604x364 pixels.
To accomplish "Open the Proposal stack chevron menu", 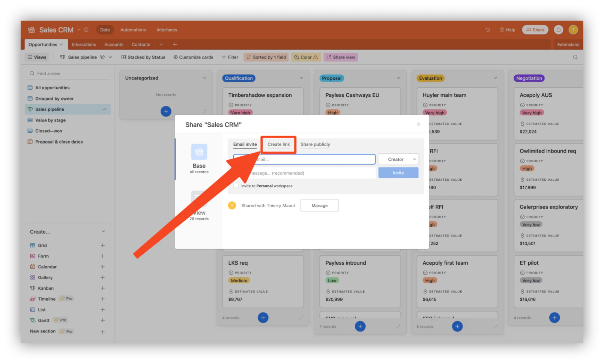I will click(x=398, y=78).
